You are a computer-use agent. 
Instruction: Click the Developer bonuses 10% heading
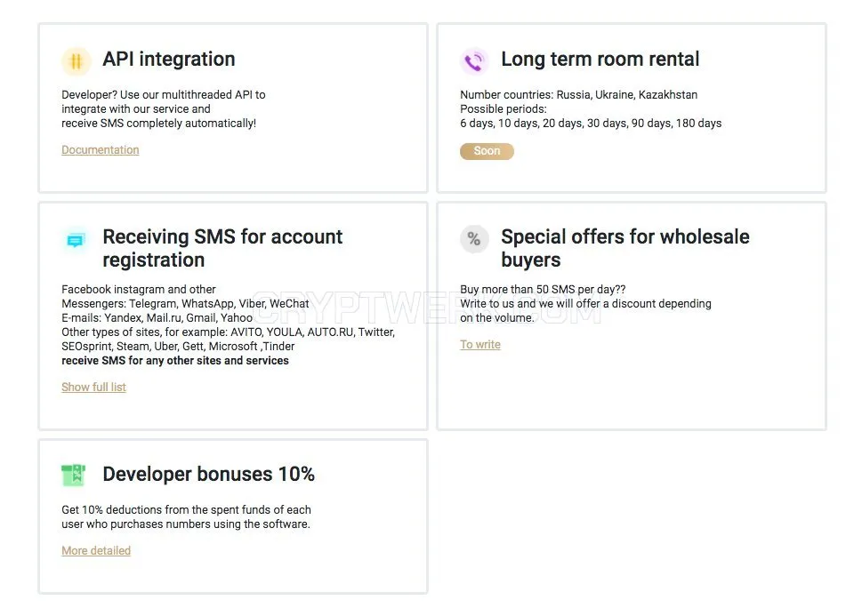[x=208, y=474]
